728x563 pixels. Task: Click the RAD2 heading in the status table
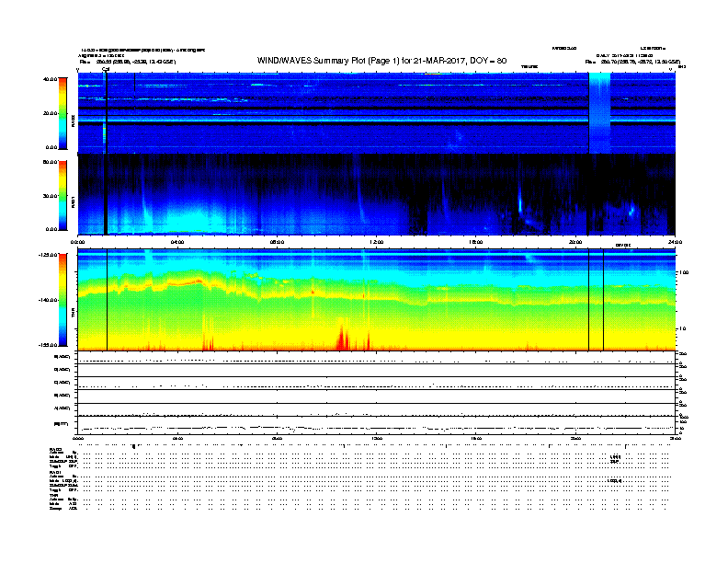(55, 450)
